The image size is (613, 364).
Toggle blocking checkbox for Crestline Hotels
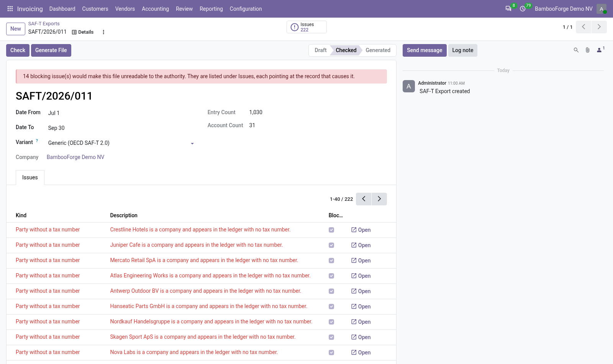coord(331,230)
